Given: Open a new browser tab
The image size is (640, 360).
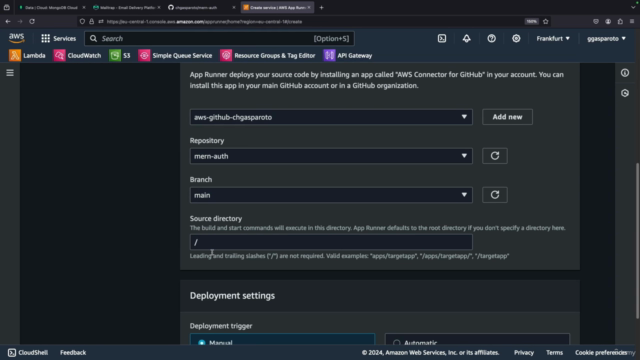Looking at the screenshot, I should click(x=321, y=7).
